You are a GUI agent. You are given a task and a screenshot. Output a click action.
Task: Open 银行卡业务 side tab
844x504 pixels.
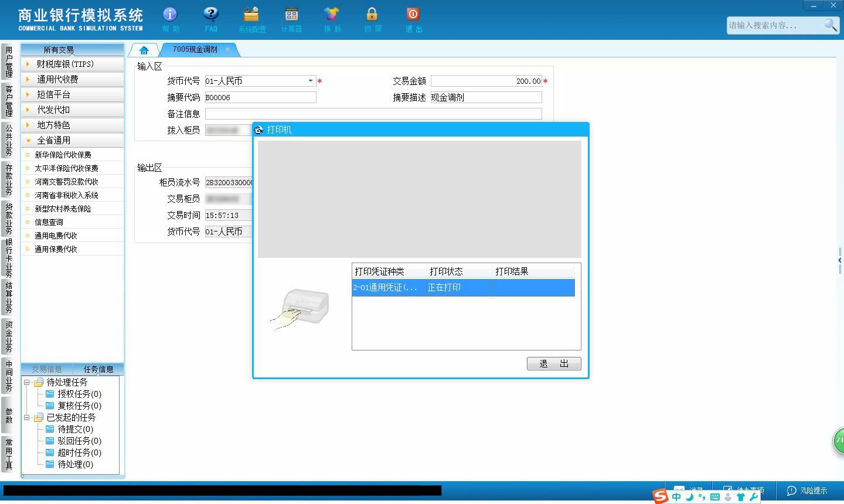[8, 257]
